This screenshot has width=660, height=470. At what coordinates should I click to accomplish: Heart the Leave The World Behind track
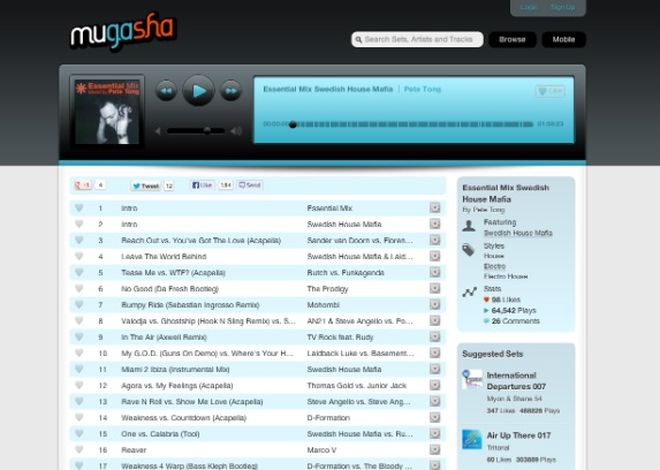(x=79, y=256)
